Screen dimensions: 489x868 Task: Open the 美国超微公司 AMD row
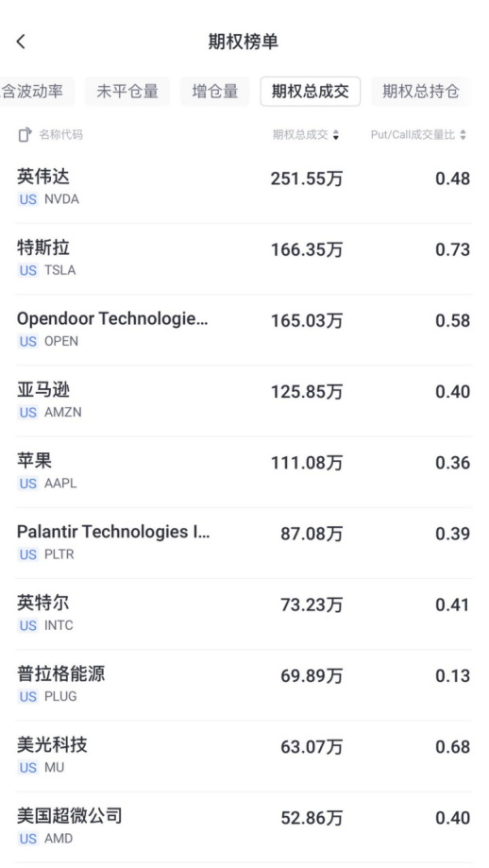pos(244,827)
